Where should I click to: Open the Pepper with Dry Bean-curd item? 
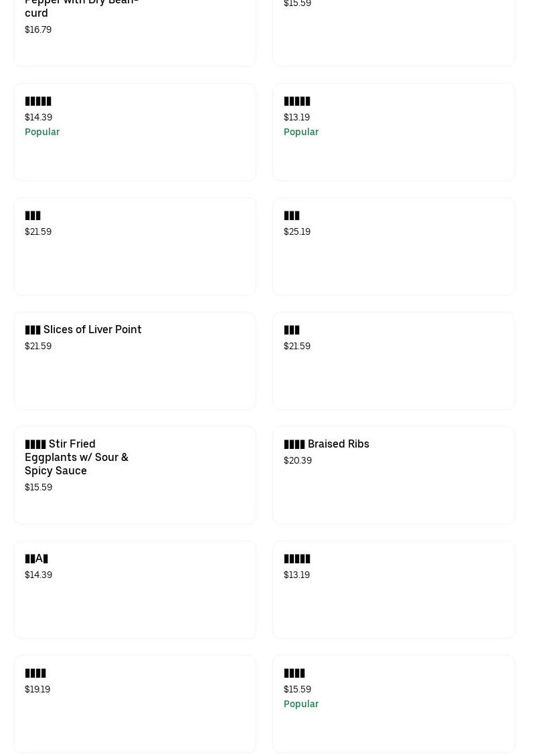[x=82, y=8]
